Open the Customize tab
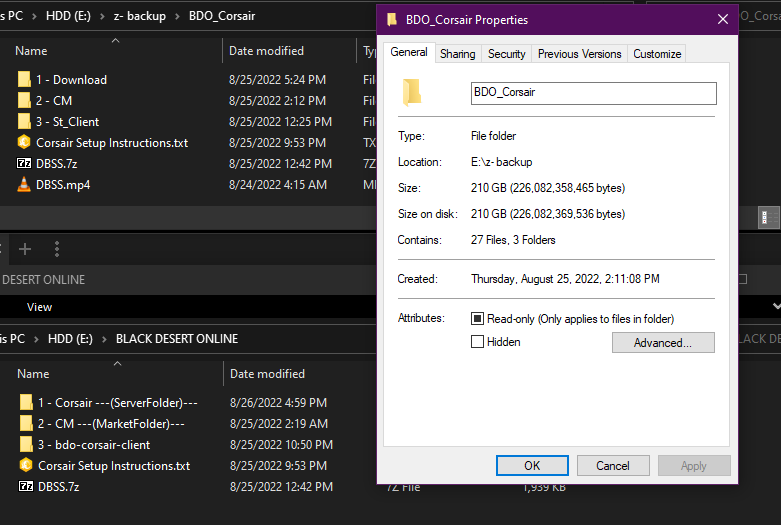 point(657,54)
